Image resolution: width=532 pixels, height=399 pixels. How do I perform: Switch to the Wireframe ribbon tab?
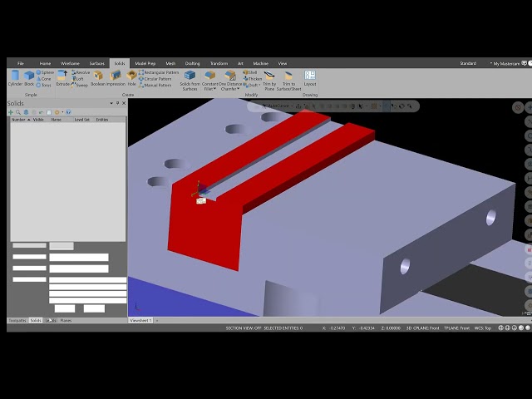click(70, 63)
